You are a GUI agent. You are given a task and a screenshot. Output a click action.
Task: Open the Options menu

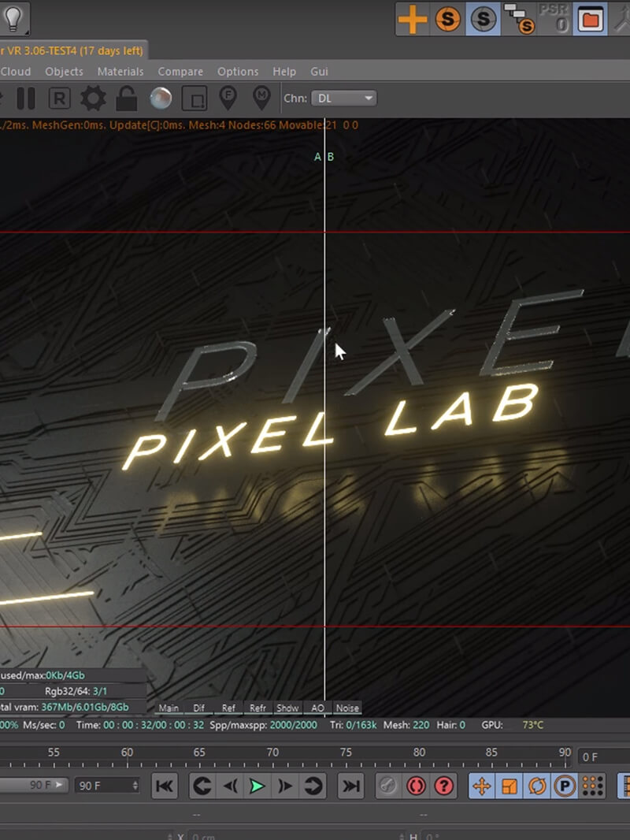tap(238, 71)
